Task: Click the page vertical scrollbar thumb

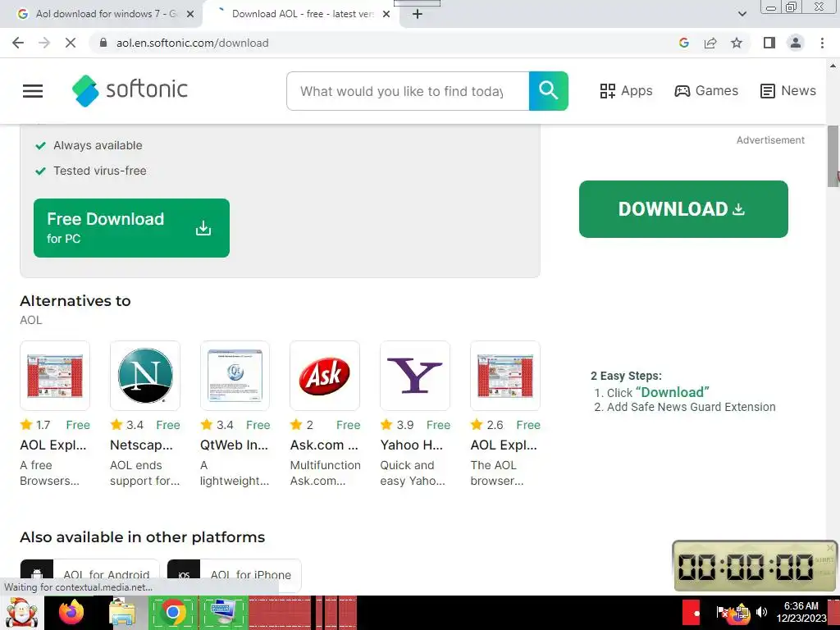Action: coord(833,157)
